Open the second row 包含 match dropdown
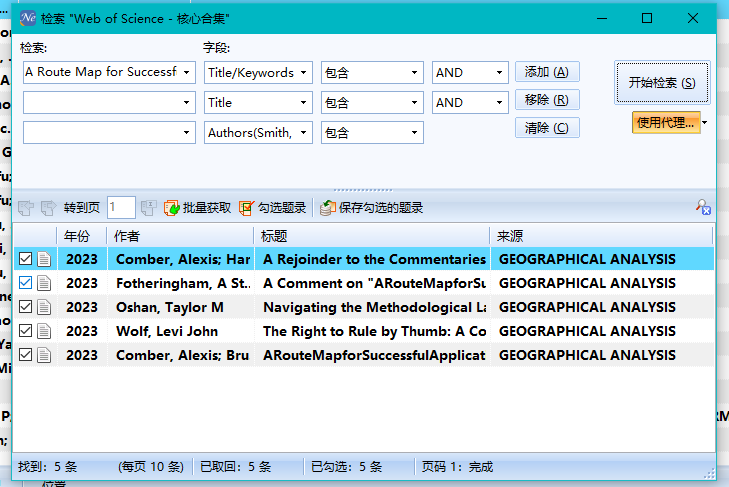The image size is (729, 487). coord(414,102)
